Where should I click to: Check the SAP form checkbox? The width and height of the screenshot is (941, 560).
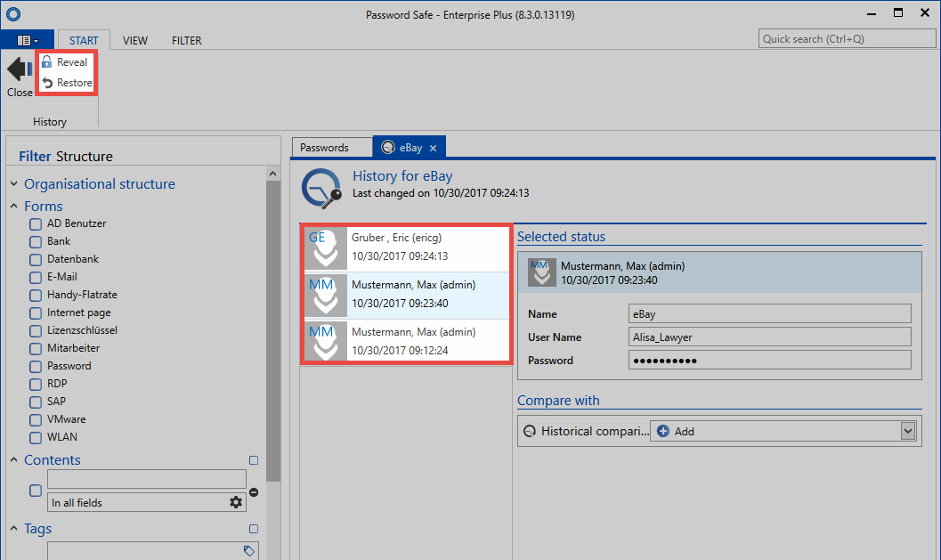[36, 402]
